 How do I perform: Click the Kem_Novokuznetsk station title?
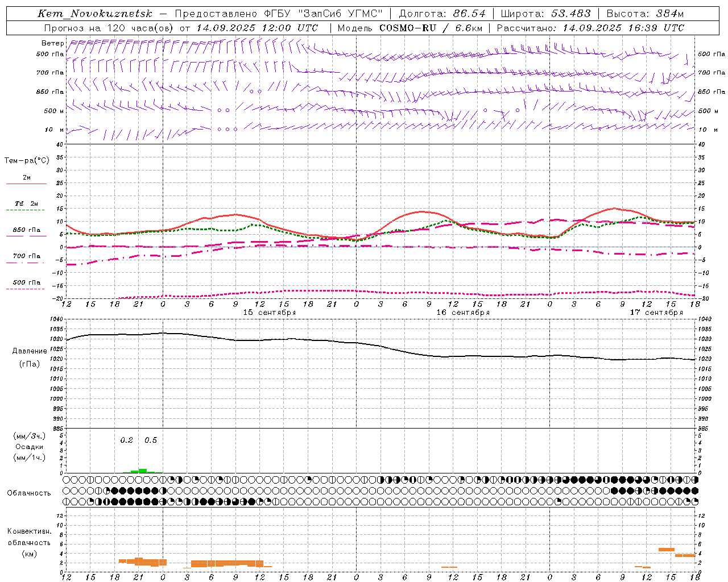(x=95, y=14)
